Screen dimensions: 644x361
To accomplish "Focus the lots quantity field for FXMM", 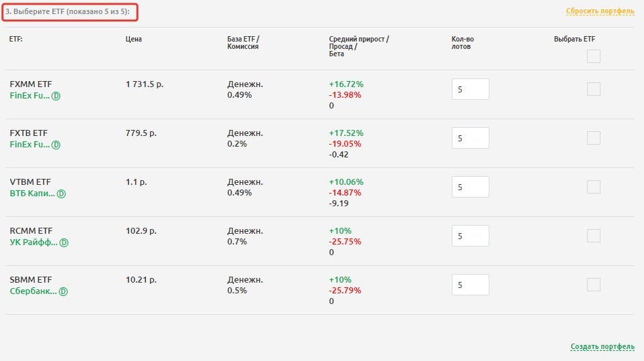I will 470,90.
